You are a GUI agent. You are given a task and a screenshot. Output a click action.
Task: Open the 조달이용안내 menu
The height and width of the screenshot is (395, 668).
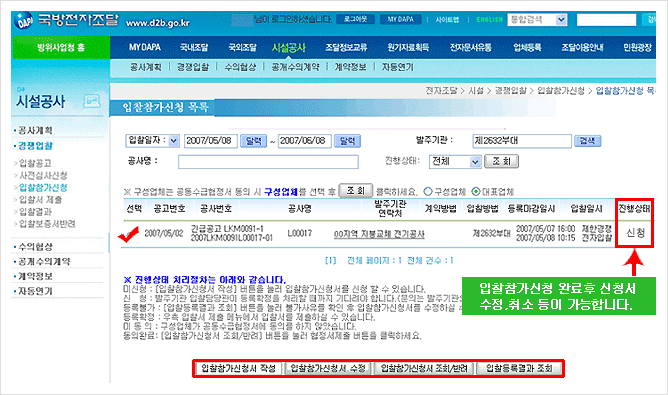[582, 47]
